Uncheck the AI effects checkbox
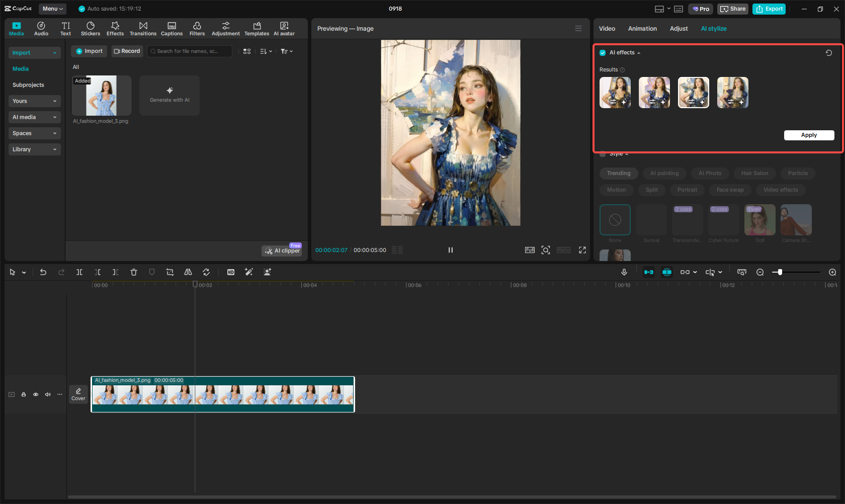 click(x=603, y=53)
